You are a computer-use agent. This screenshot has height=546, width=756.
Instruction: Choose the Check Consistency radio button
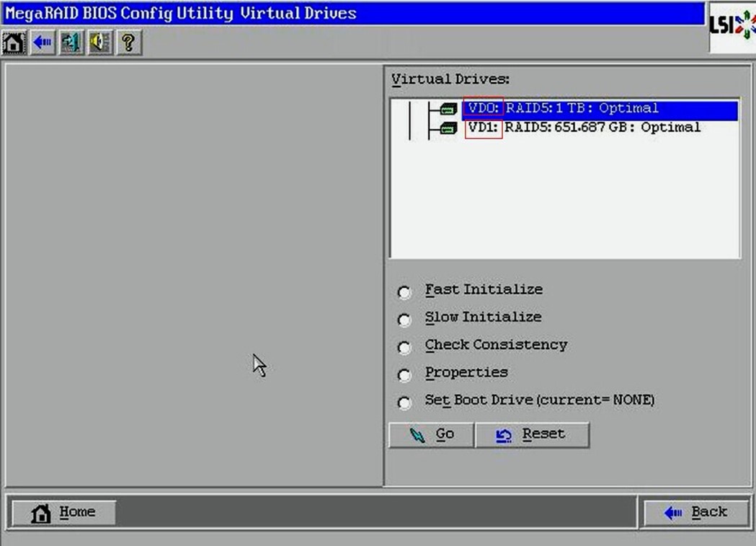coord(404,348)
